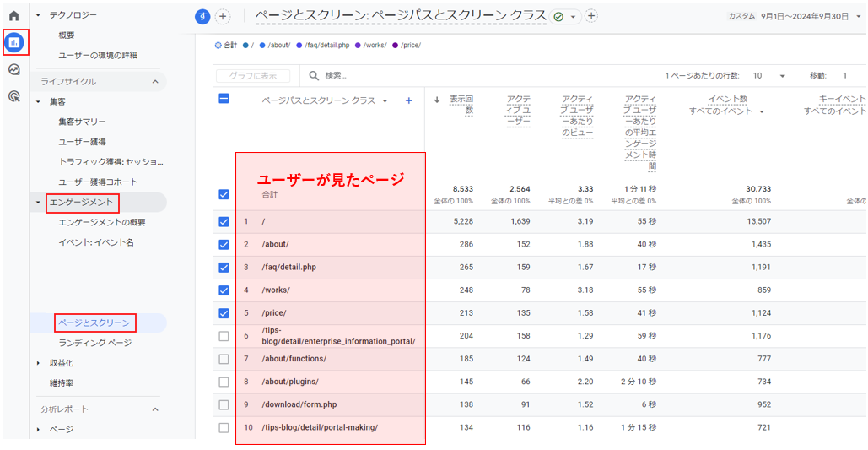Click the /faq/detail.php legend dot

(299, 46)
